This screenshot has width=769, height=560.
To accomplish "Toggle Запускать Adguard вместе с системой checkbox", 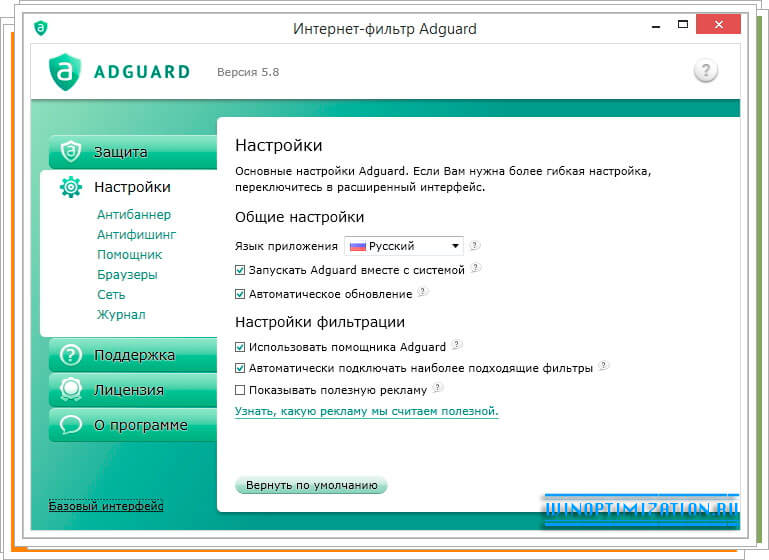I will point(240,270).
